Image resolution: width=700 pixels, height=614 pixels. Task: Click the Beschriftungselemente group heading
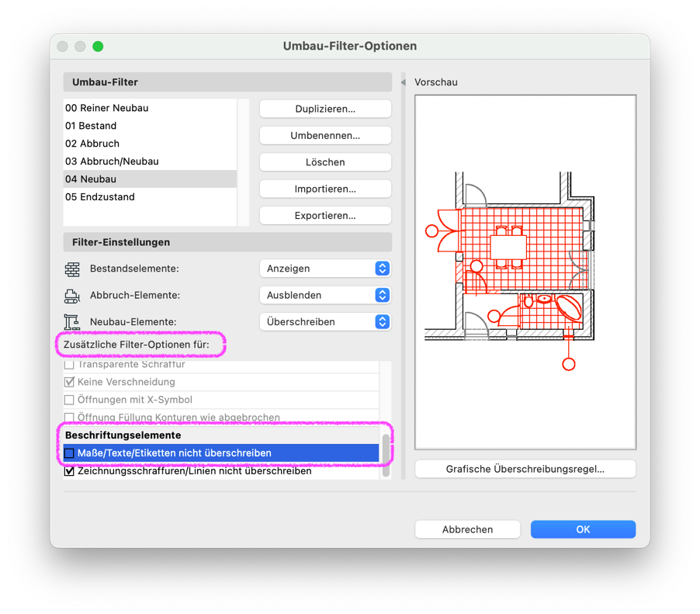123,435
